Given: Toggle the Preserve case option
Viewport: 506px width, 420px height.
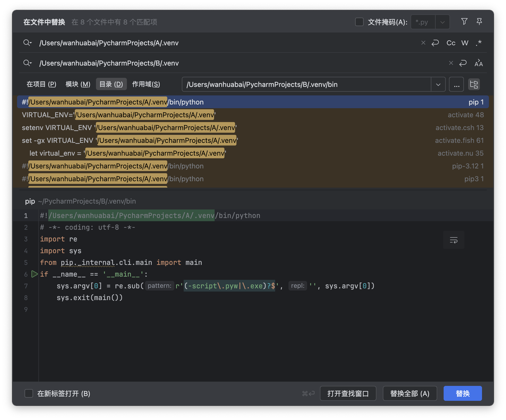Looking at the screenshot, I should 479,63.
